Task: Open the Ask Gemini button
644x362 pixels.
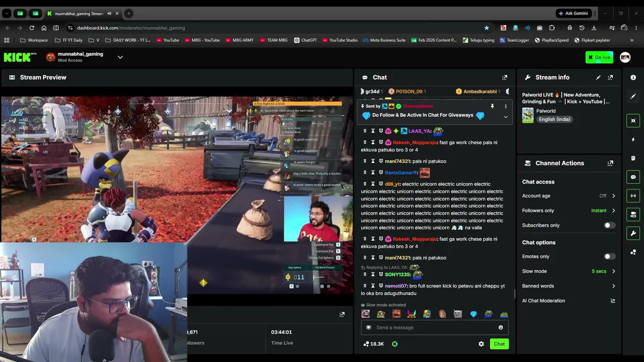Action: coord(574,14)
